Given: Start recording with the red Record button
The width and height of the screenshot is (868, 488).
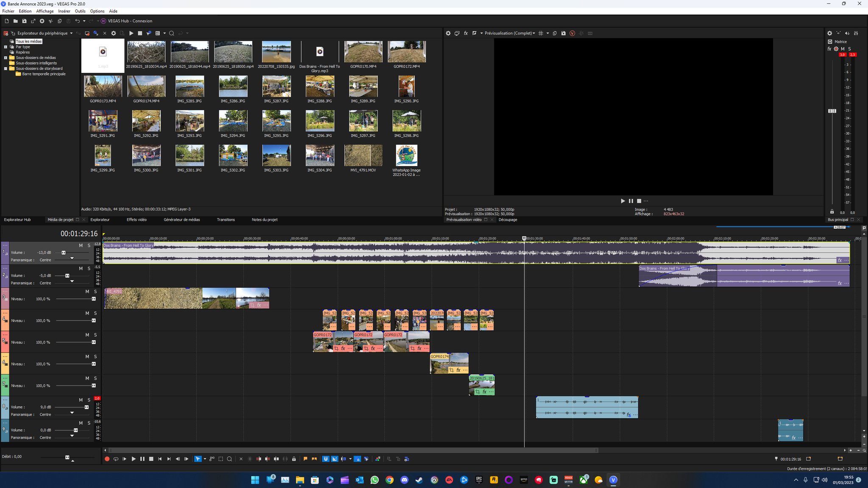Looking at the screenshot, I should pos(107,459).
